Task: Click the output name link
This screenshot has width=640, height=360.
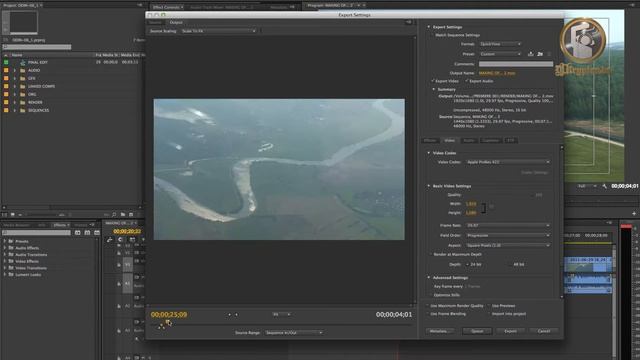Action: pyautogui.click(x=497, y=73)
